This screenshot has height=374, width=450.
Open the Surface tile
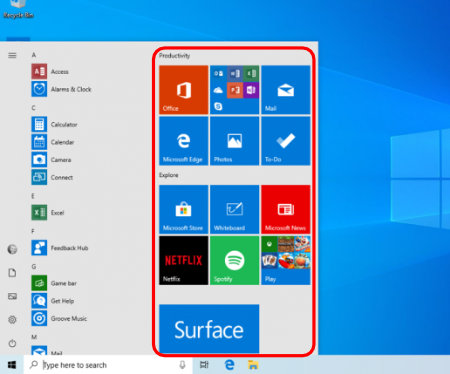coord(209,329)
